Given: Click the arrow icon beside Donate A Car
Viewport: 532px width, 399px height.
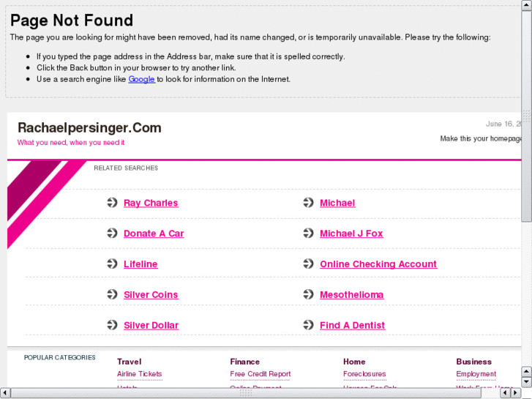Looking at the screenshot, I should tap(112, 234).
